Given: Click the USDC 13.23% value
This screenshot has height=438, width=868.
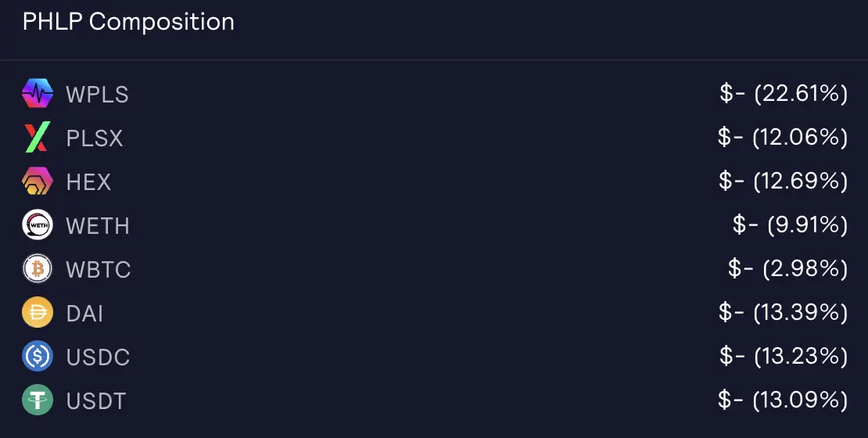Looking at the screenshot, I should point(784,356).
